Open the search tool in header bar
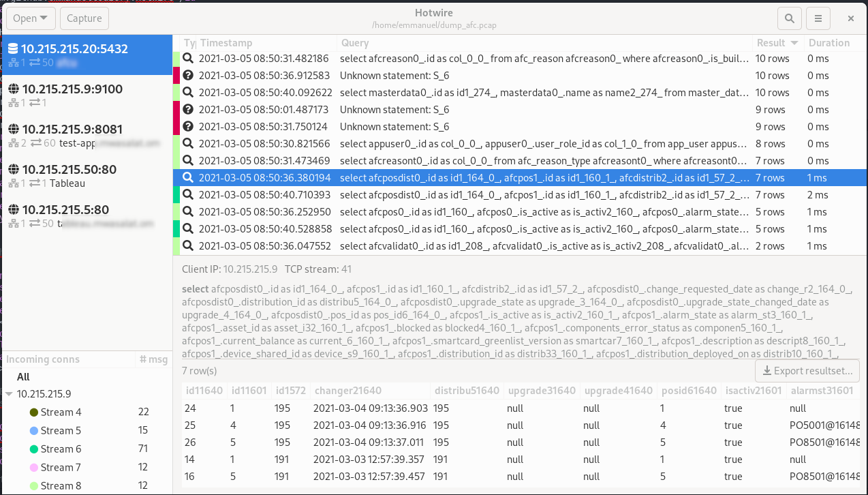Screen dimensions: 868x495 click(790, 18)
